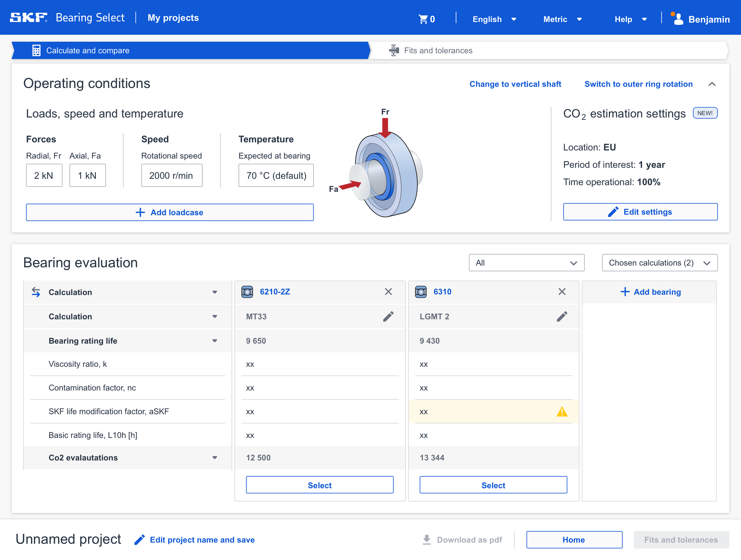Open the Chosen calculations (2) dropdown
741x560 pixels.
click(x=659, y=263)
